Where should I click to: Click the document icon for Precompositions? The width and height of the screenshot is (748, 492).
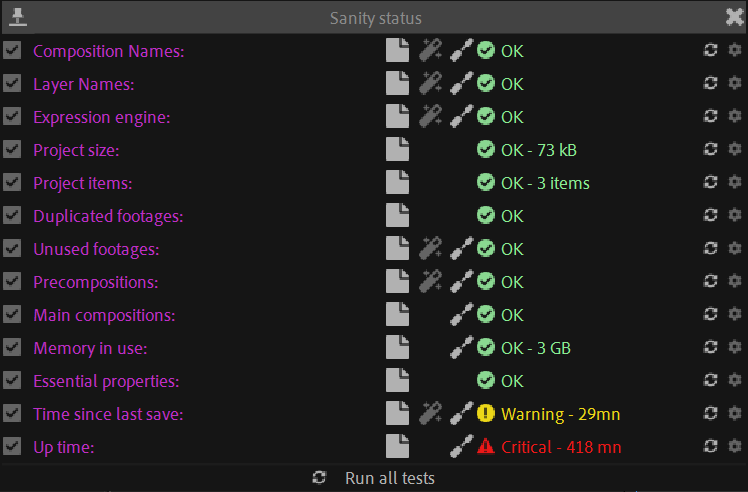(x=398, y=282)
